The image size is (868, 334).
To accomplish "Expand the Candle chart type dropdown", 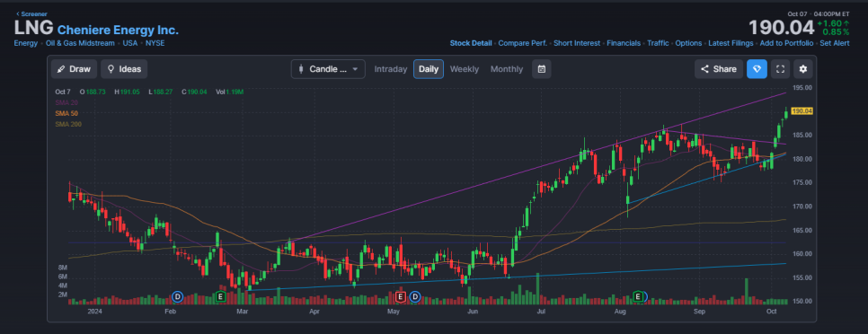I will [328, 69].
